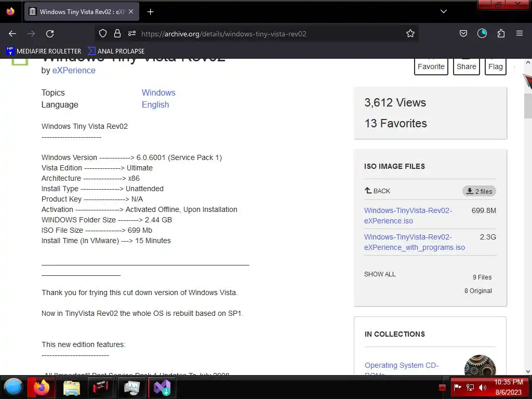Open the clock showing 10:35 PM
The height and width of the screenshot is (399, 532).
508,387
